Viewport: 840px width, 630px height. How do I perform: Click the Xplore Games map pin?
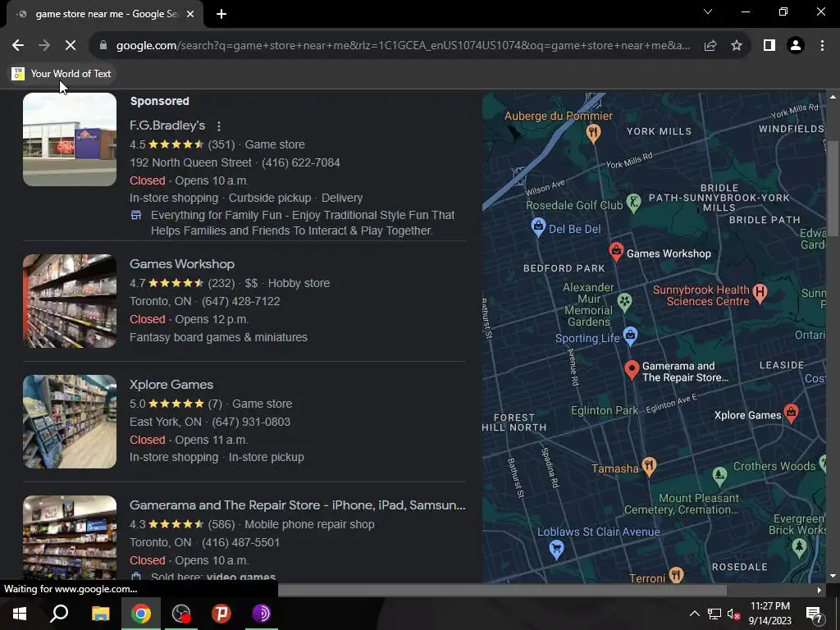coord(791,413)
